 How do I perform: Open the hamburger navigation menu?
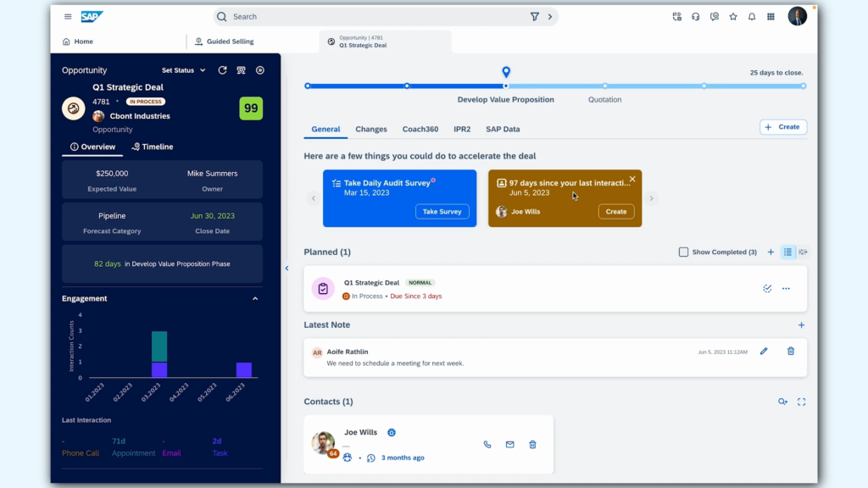[68, 17]
